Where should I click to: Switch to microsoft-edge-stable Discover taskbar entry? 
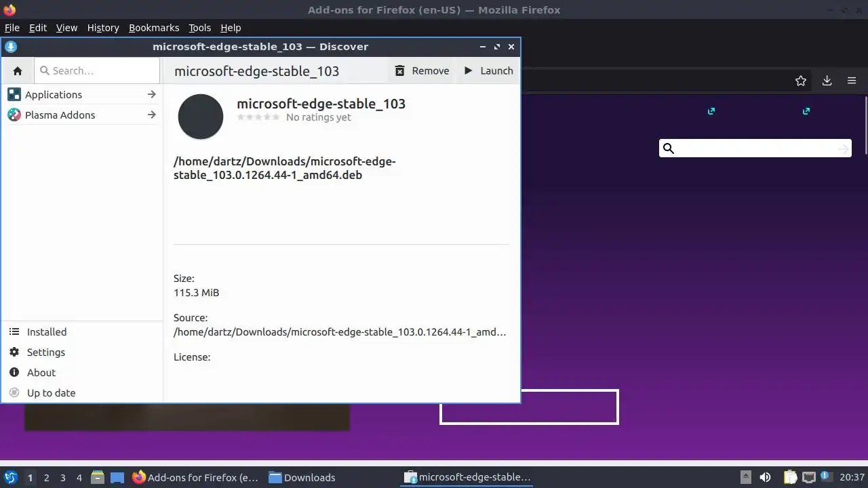(x=468, y=477)
